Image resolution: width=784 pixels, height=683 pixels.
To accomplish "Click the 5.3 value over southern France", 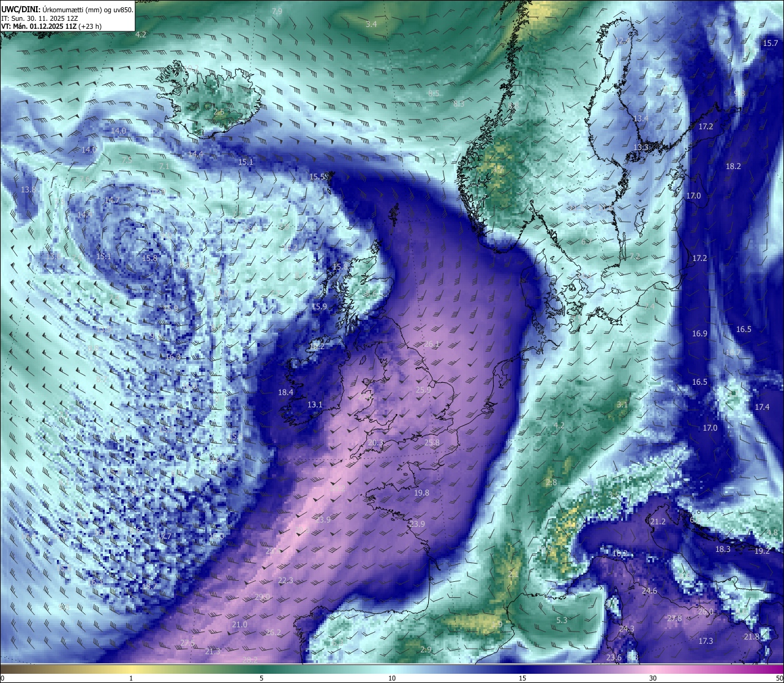I will coord(562,620).
